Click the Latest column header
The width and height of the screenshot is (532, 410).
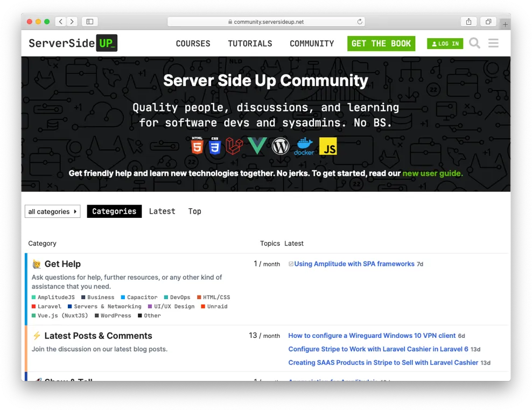(x=294, y=244)
